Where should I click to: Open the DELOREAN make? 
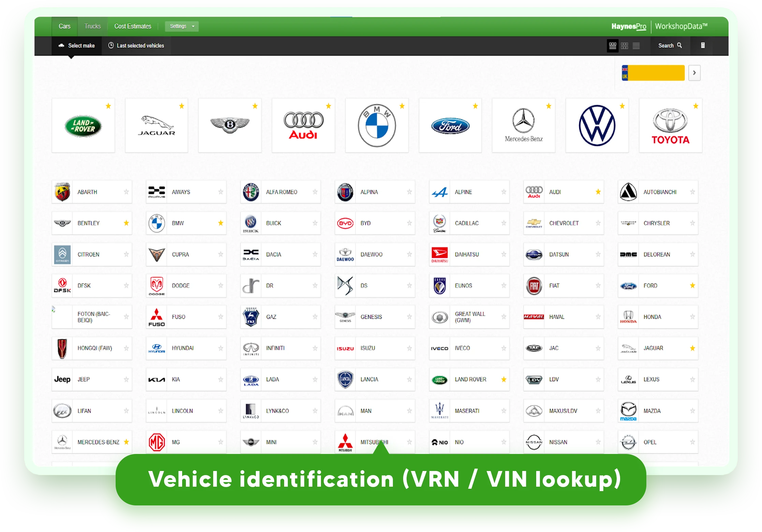[658, 255]
